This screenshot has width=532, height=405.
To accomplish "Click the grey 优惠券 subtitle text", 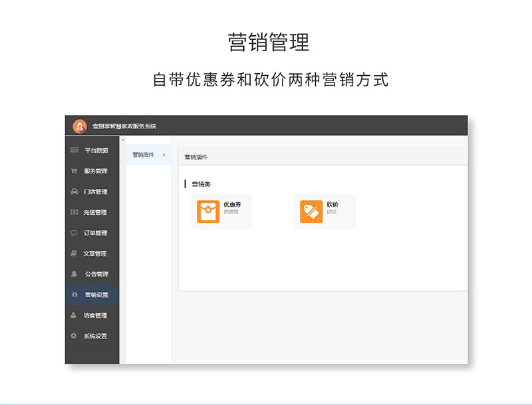I will click(x=231, y=211).
